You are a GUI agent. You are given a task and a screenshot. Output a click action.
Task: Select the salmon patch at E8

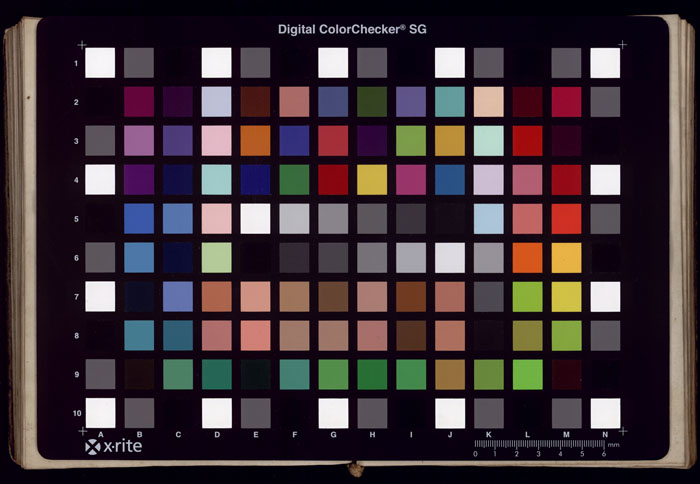[255, 335]
